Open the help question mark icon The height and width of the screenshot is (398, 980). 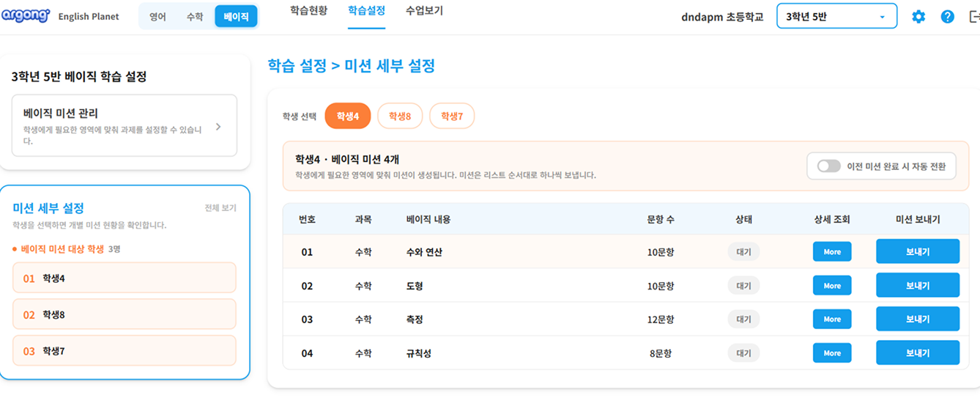pos(948,16)
